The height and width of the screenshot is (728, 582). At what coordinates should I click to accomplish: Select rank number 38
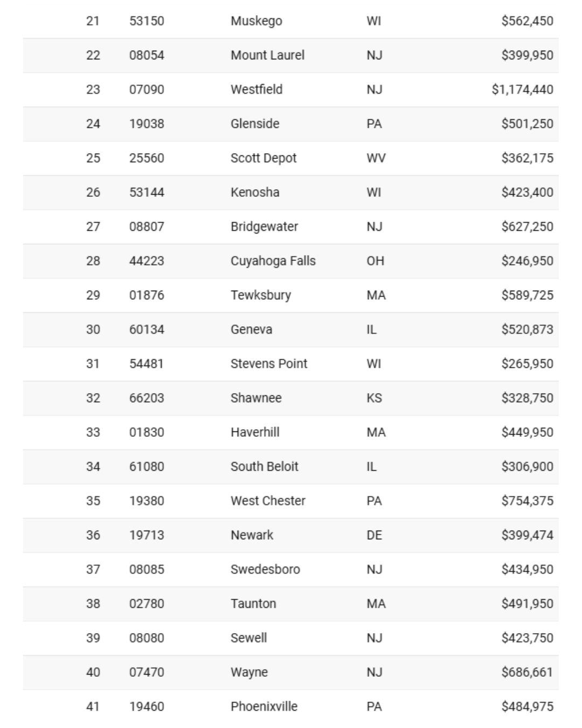(93, 603)
